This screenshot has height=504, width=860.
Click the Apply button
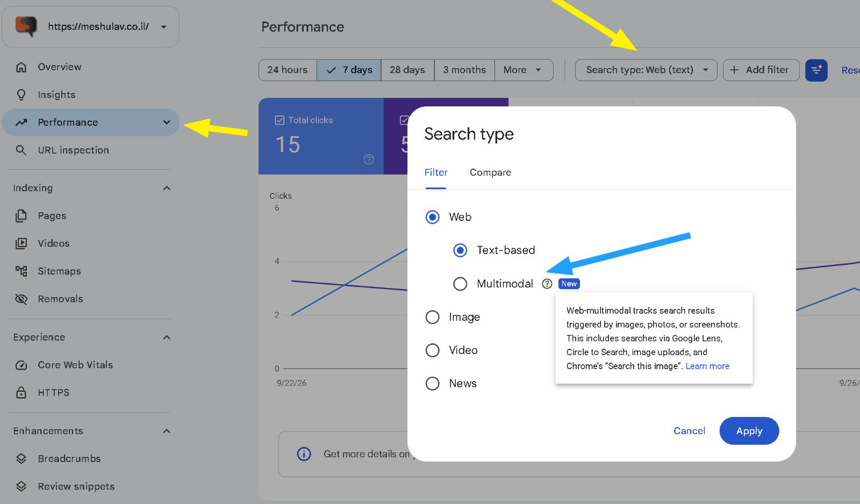point(749,431)
